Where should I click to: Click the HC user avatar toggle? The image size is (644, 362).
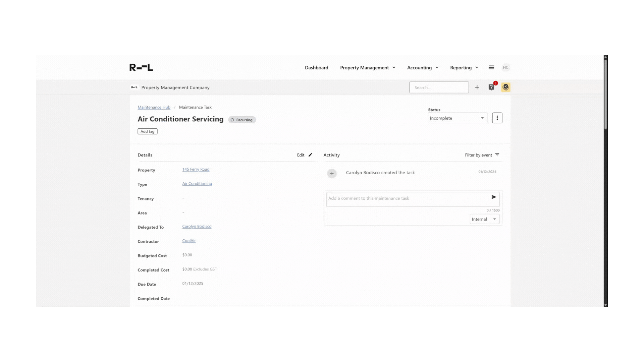pos(506,67)
